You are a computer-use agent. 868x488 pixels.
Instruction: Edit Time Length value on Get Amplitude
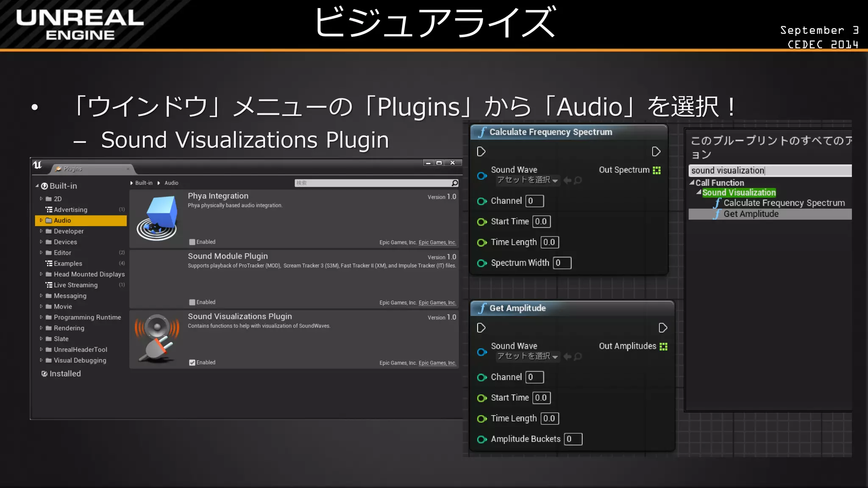(x=550, y=419)
